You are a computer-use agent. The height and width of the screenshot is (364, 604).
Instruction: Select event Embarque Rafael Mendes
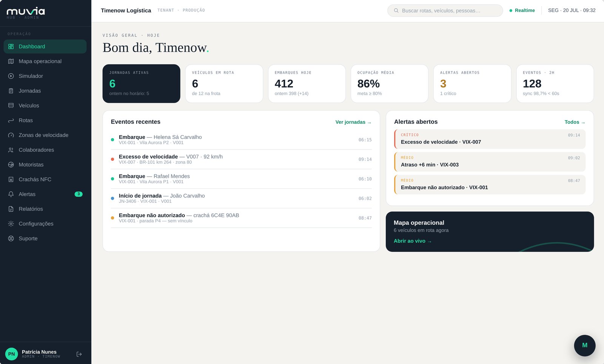241,179
